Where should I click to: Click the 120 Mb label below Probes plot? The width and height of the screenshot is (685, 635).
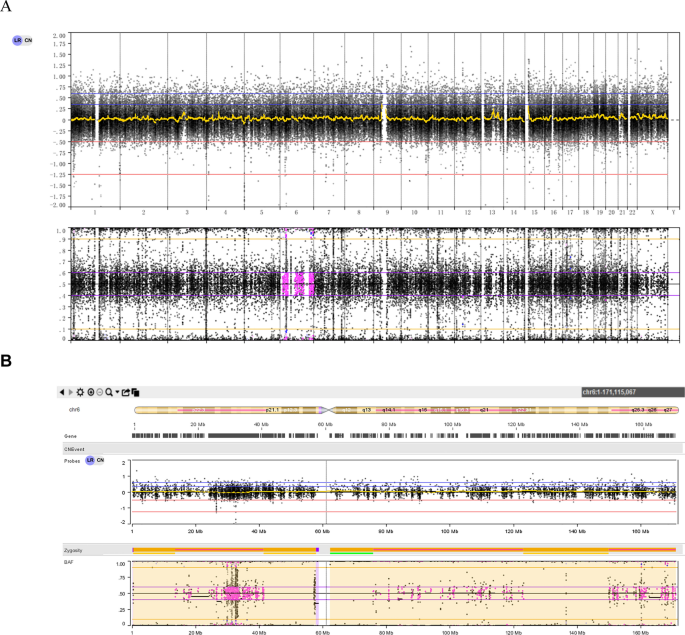pos(513,531)
